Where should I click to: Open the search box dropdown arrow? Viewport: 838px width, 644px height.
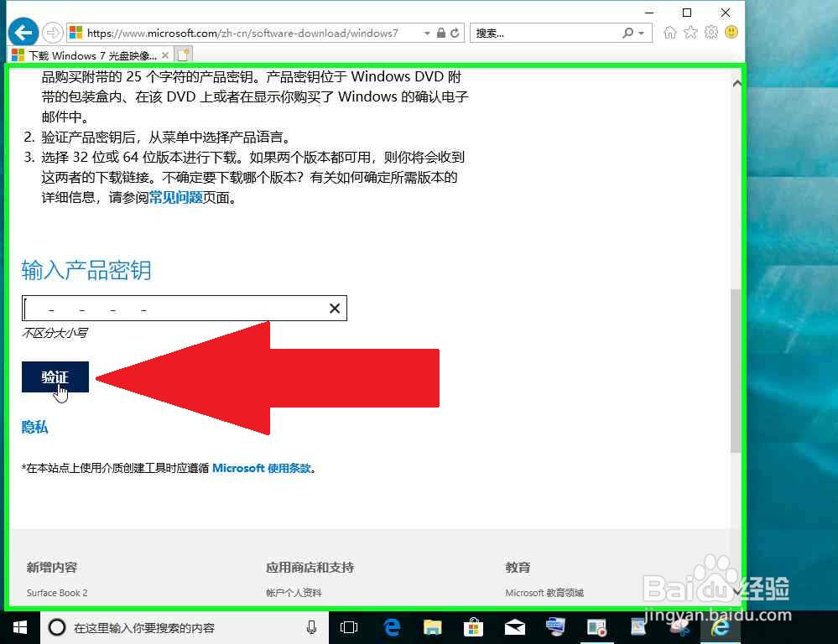643,32
